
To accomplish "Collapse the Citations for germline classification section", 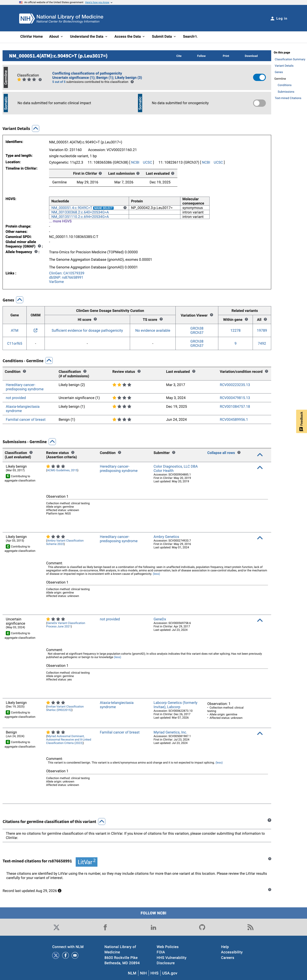I will pos(102,821).
